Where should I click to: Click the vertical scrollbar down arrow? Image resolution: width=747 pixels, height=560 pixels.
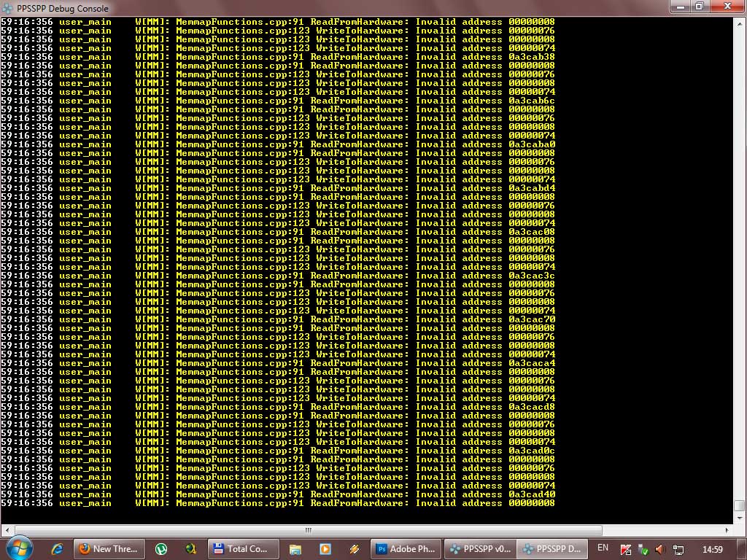[740, 519]
